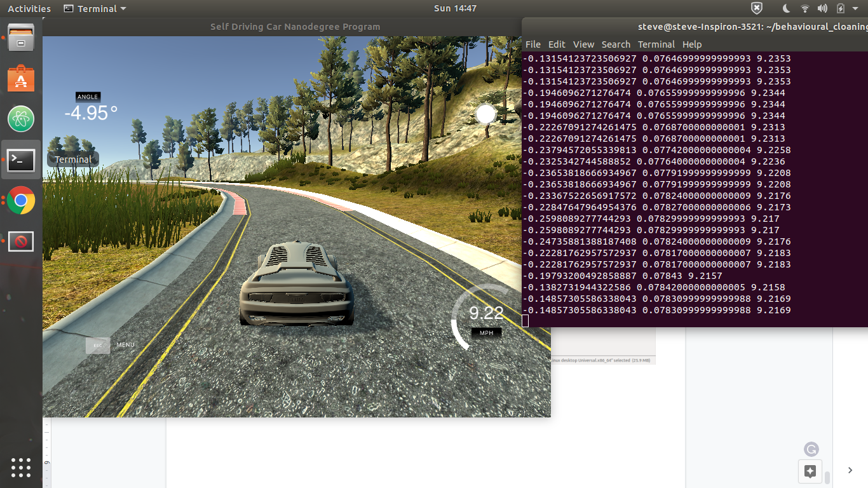Click the Grammarly G icon in the background window

(811, 449)
